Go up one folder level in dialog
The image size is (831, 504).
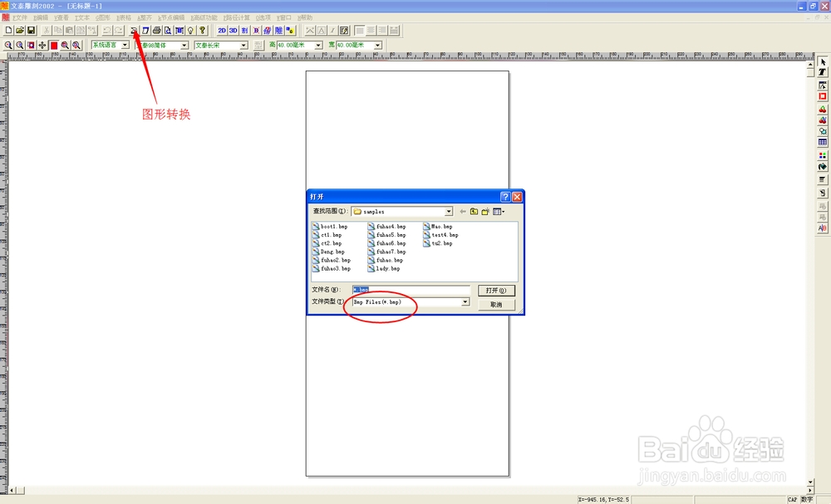coord(474,212)
